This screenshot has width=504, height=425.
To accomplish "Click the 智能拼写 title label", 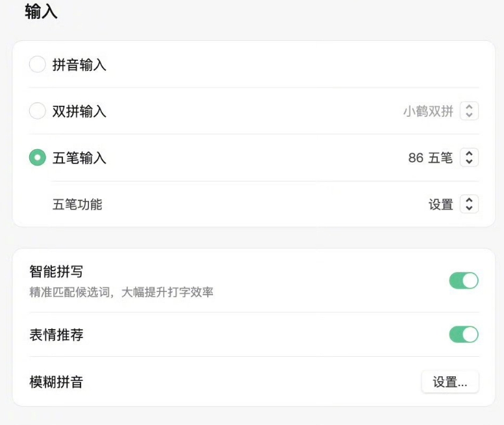I will (x=57, y=272).
